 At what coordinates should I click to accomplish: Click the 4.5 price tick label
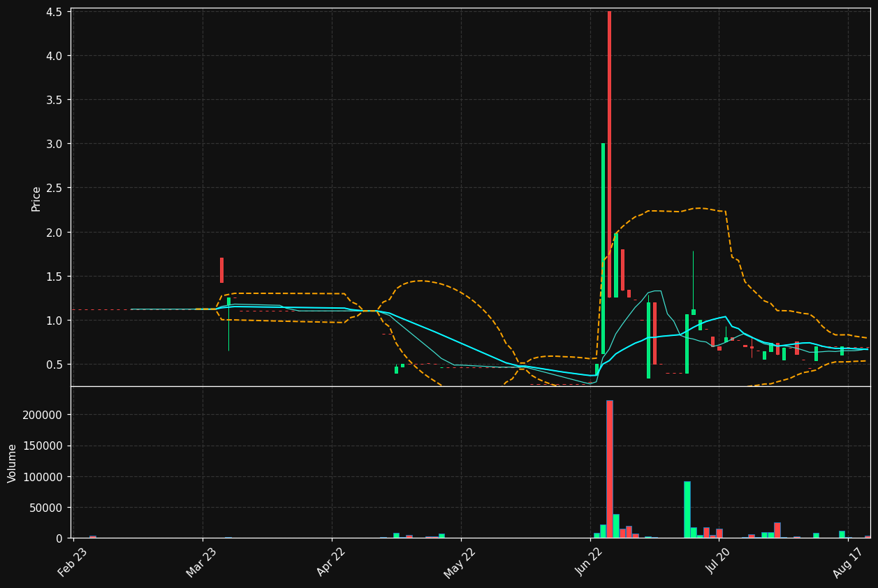pos(54,12)
